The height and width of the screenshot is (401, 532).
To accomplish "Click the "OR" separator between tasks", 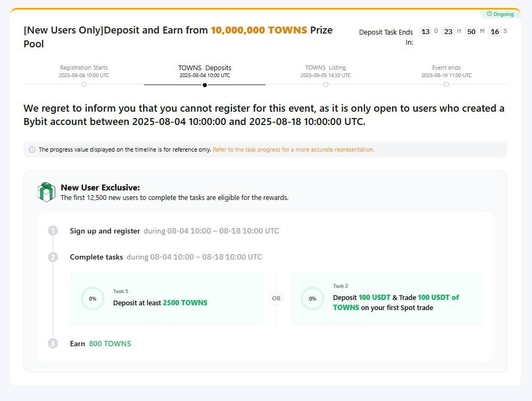I will [276, 298].
